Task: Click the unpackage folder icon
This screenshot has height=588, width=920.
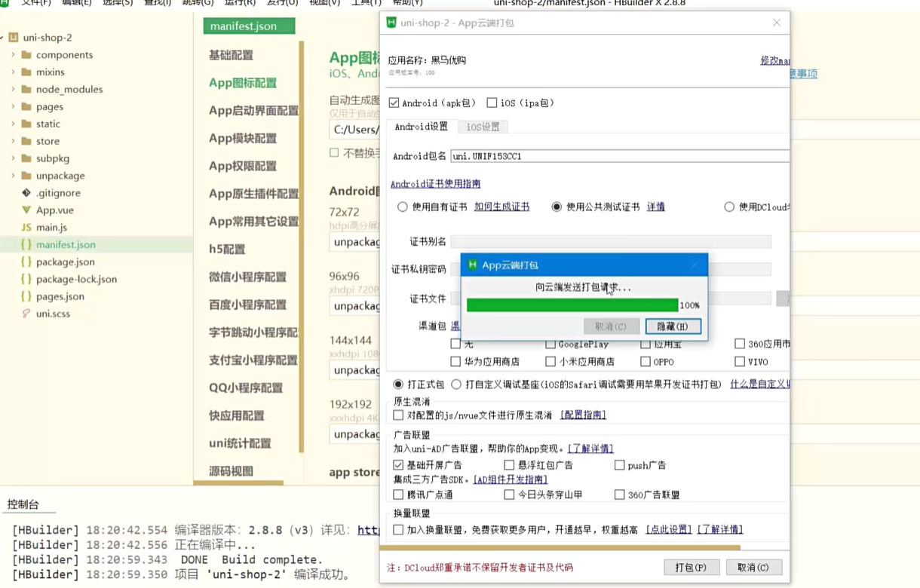Action: coord(26,176)
